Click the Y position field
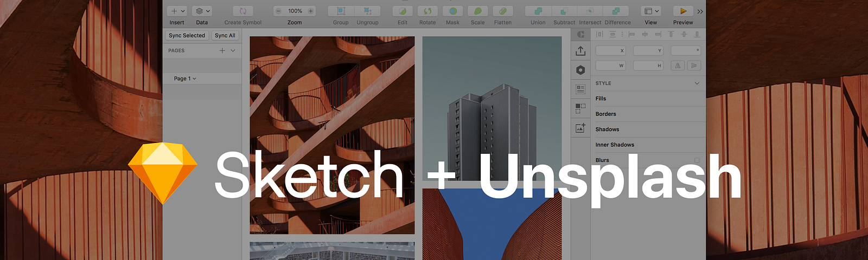Image resolution: width=868 pixels, height=260 pixels. click(x=649, y=50)
